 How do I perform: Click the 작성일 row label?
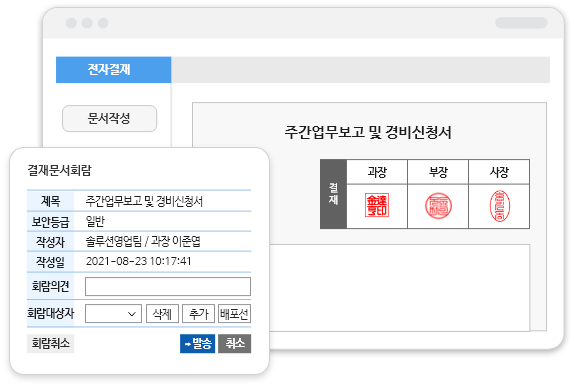pos(51,262)
